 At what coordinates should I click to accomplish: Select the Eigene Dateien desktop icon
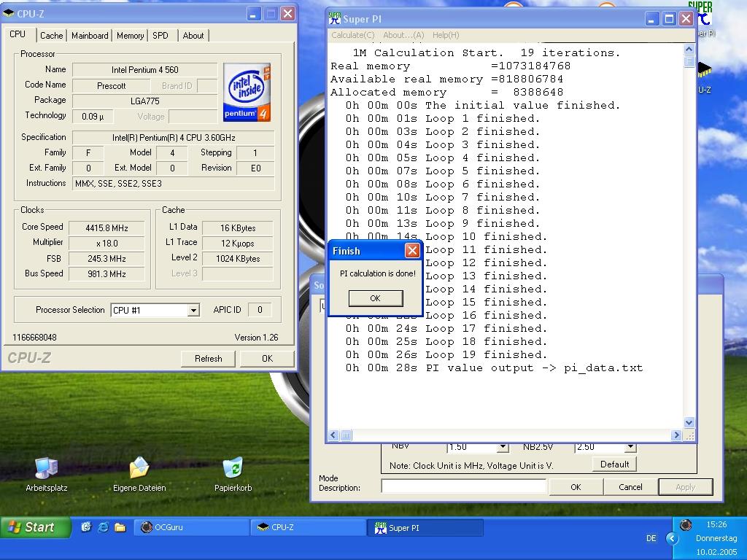click(x=139, y=467)
